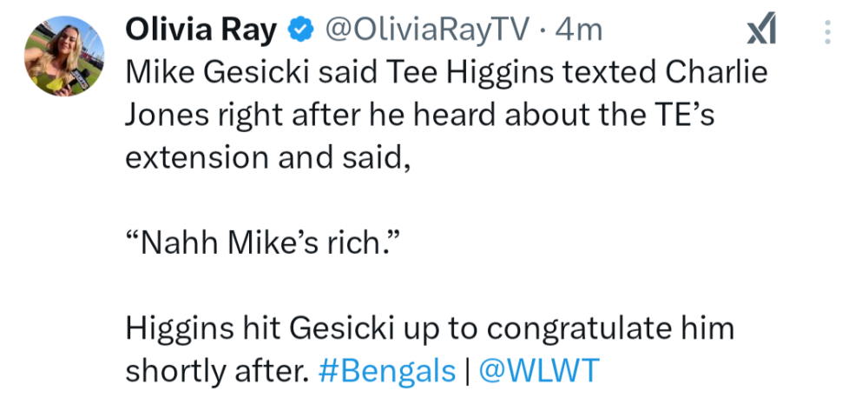Follow the #Bengals hashtag

point(387,371)
